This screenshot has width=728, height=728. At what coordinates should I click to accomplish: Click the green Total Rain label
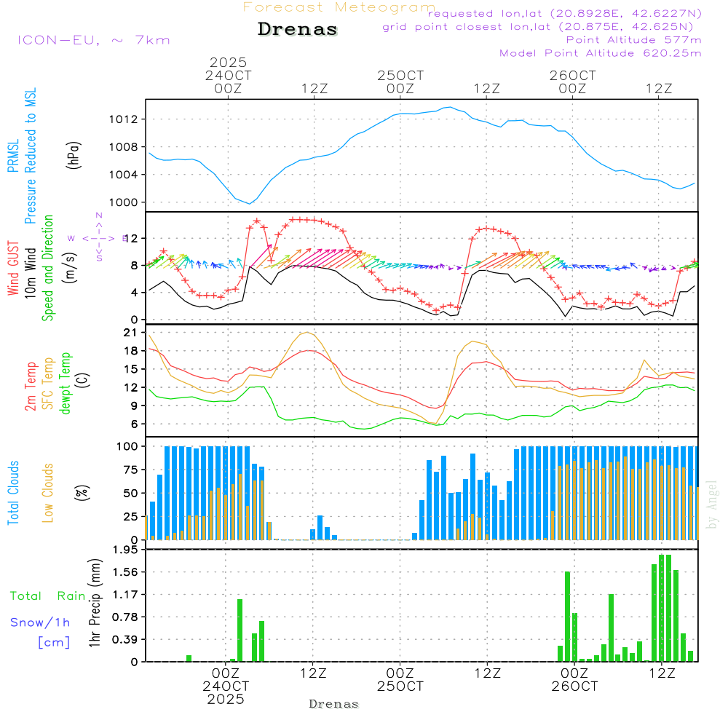(x=48, y=596)
